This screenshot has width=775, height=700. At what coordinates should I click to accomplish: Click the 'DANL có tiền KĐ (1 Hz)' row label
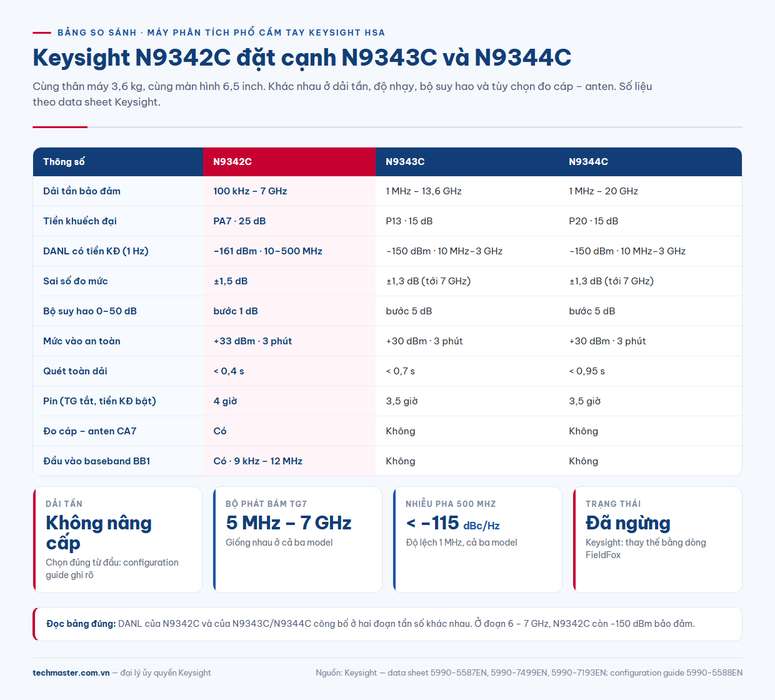click(96, 251)
